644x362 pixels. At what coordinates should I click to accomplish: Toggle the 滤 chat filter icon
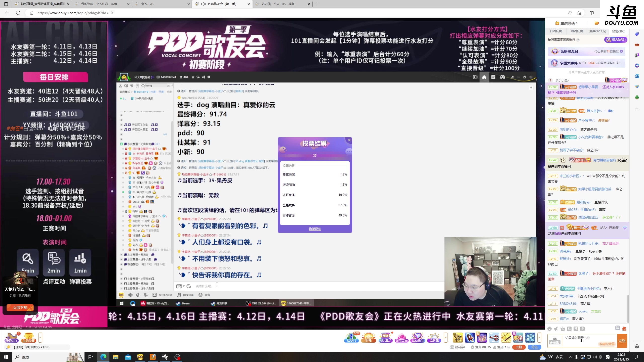coord(617,328)
